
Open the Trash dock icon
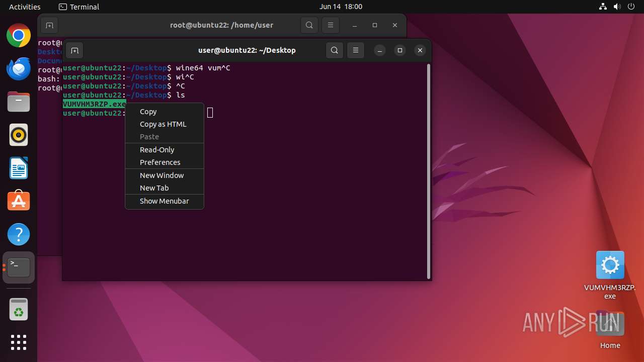19,309
